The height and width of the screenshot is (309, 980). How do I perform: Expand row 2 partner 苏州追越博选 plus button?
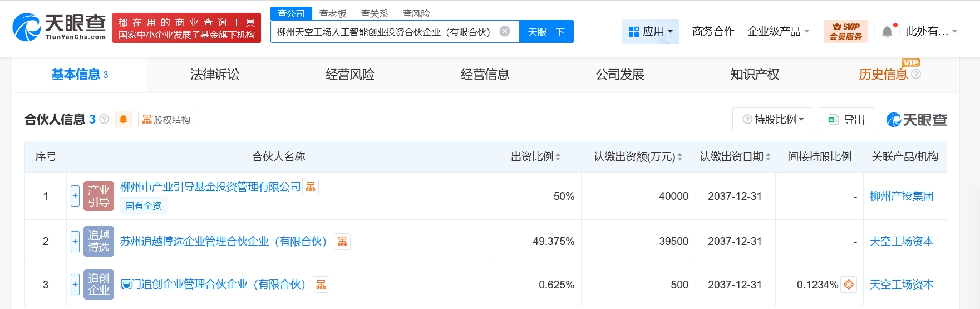[75, 241]
